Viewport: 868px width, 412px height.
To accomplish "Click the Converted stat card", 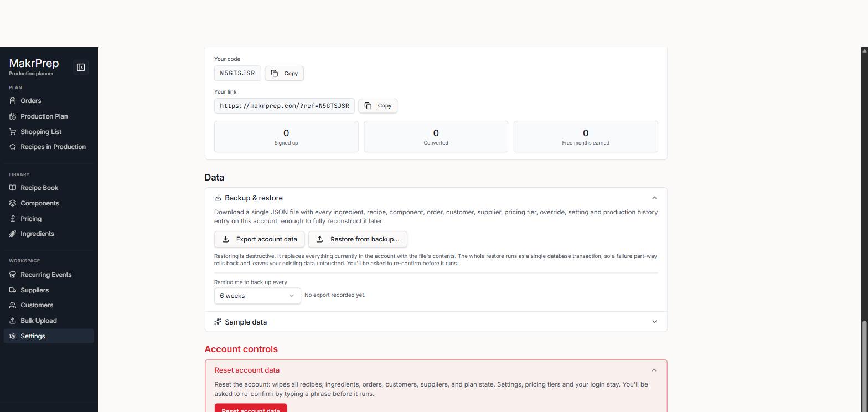I will (x=436, y=136).
